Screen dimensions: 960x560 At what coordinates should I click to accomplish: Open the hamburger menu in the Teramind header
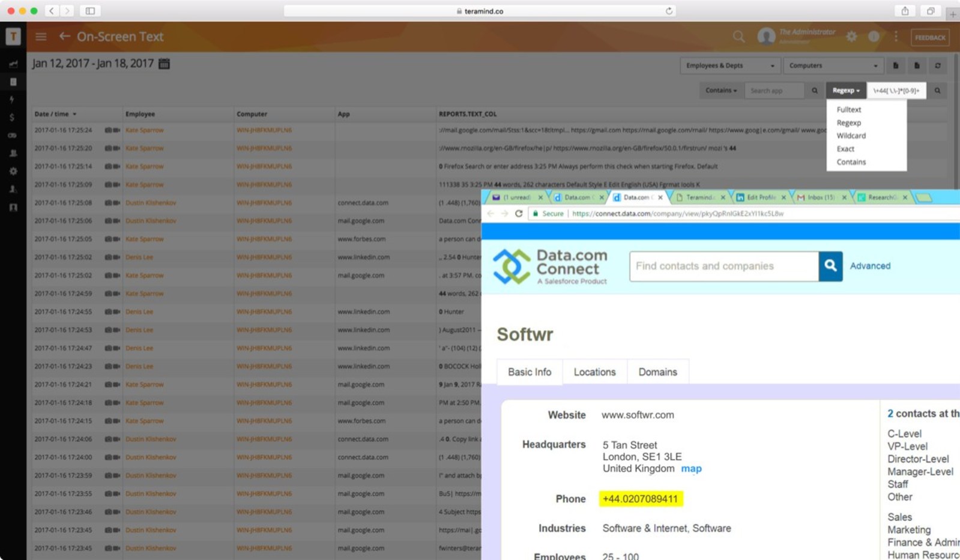point(41,37)
